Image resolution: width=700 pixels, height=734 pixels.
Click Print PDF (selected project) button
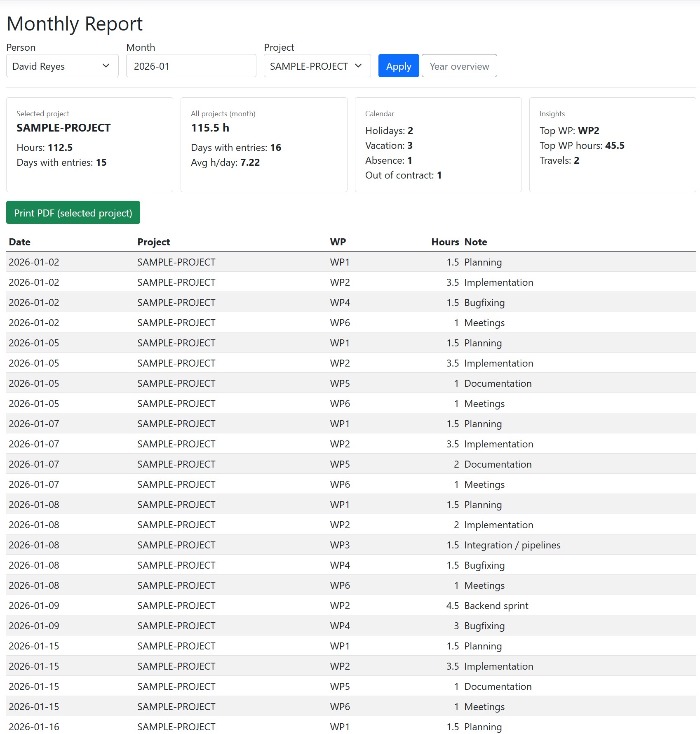[73, 213]
